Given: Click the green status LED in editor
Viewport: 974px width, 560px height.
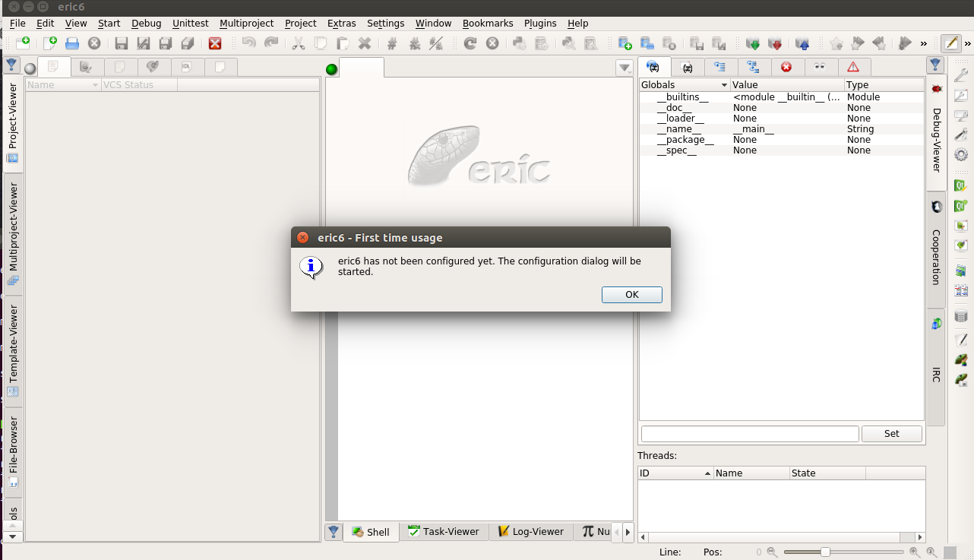Looking at the screenshot, I should click(331, 70).
